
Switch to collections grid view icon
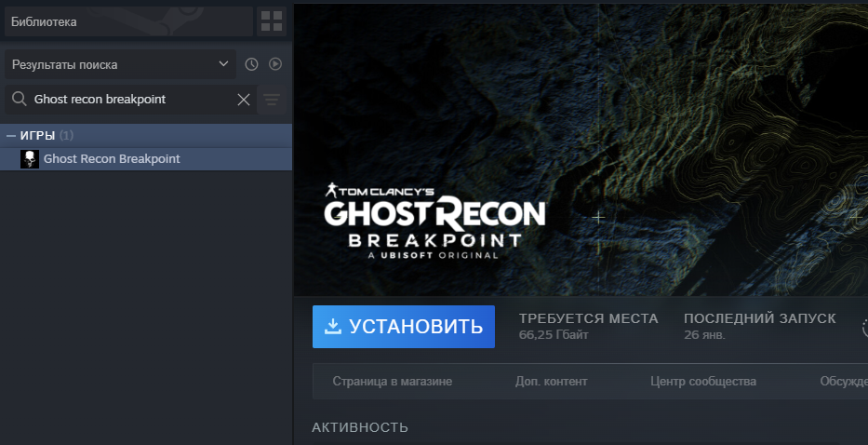272,21
